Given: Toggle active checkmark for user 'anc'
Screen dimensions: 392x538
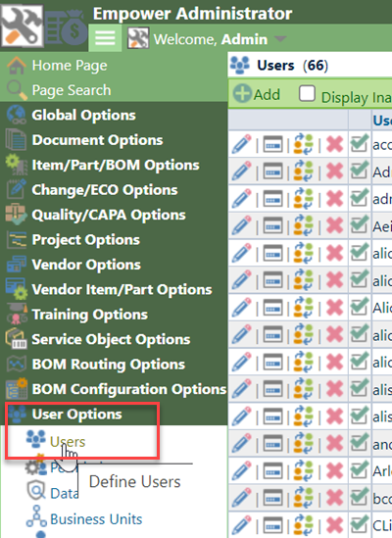Looking at the screenshot, I should [359, 443].
